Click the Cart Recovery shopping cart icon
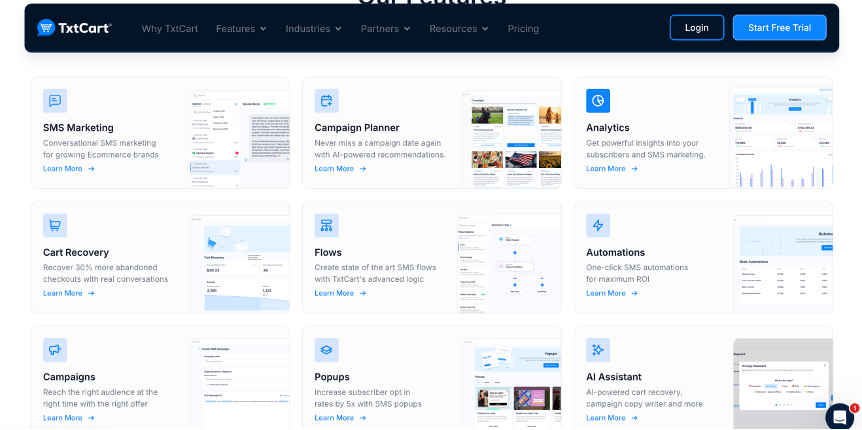This screenshot has height=430, width=862. (x=55, y=225)
